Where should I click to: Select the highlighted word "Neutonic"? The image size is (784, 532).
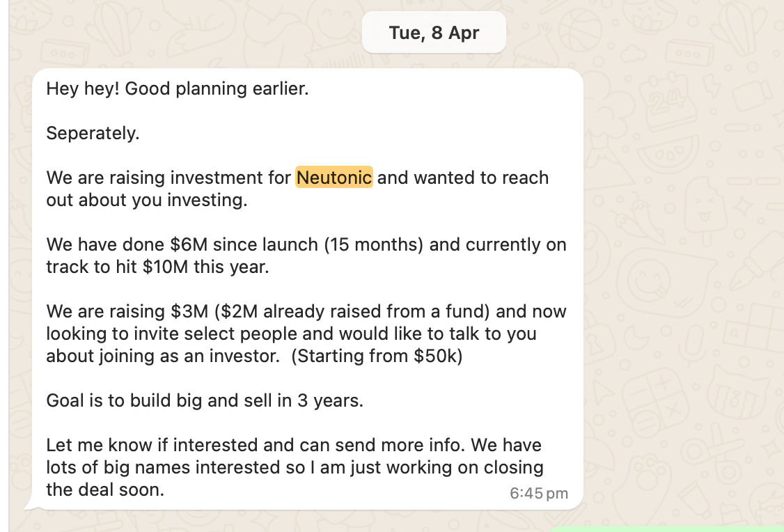point(334,178)
